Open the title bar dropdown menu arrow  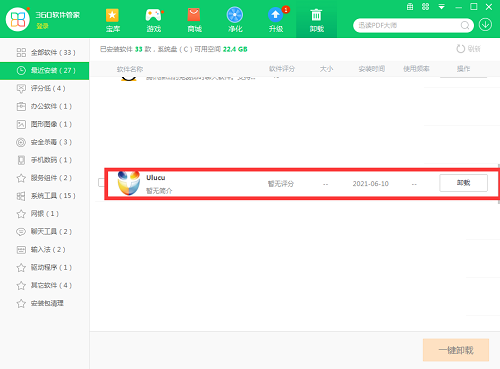[441, 7]
